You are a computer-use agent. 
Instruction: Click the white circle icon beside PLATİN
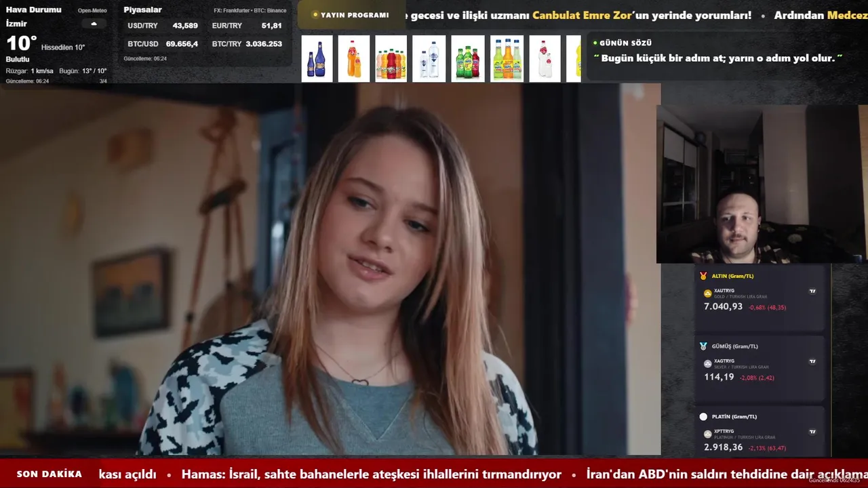click(703, 417)
